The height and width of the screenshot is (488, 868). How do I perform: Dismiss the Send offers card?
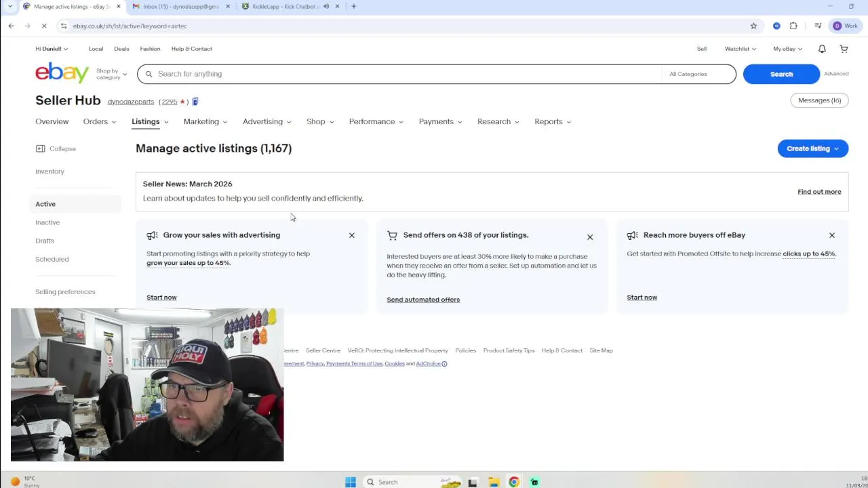tap(590, 237)
